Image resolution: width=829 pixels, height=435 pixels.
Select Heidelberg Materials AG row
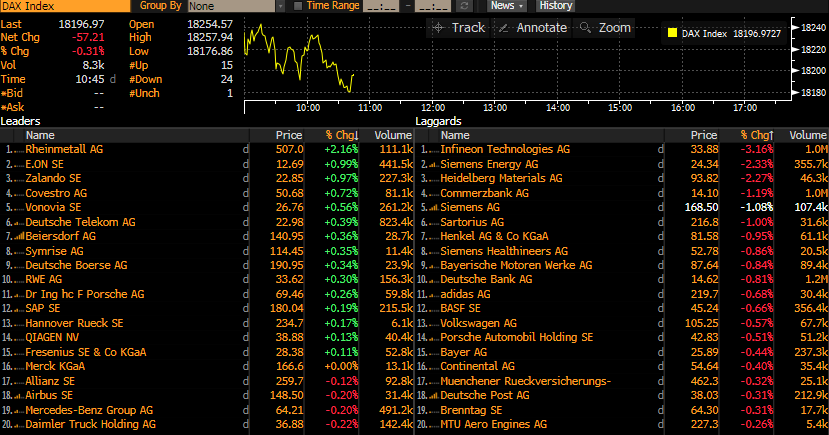(622, 179)
